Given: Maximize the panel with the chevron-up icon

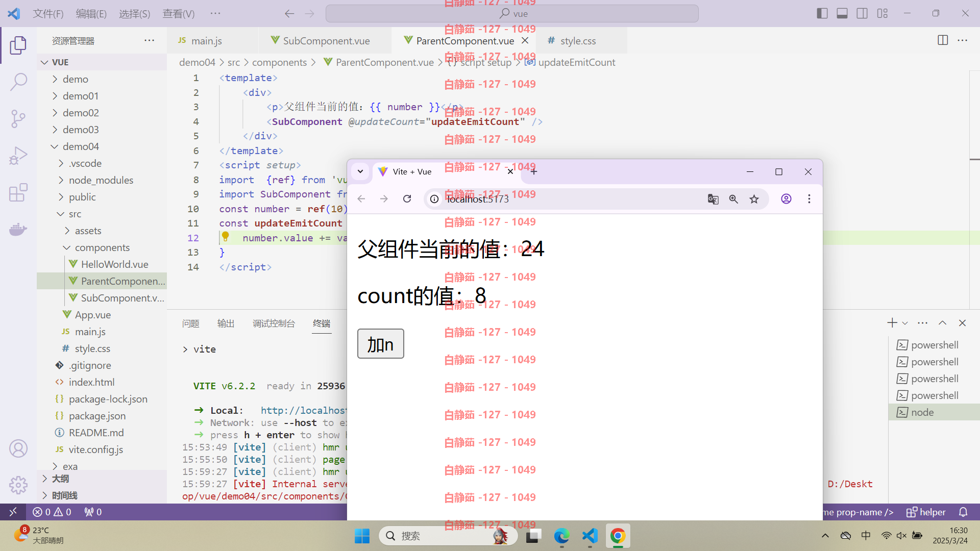Looking at the screenshot, I should click(942, 323).
